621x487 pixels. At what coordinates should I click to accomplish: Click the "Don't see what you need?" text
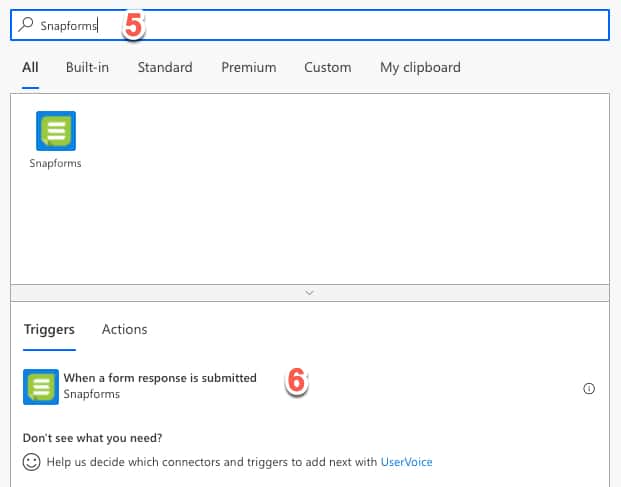92,438
